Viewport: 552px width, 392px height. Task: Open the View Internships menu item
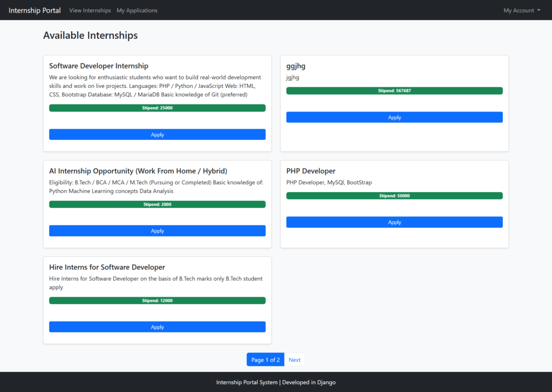click(x=89, y=10)
